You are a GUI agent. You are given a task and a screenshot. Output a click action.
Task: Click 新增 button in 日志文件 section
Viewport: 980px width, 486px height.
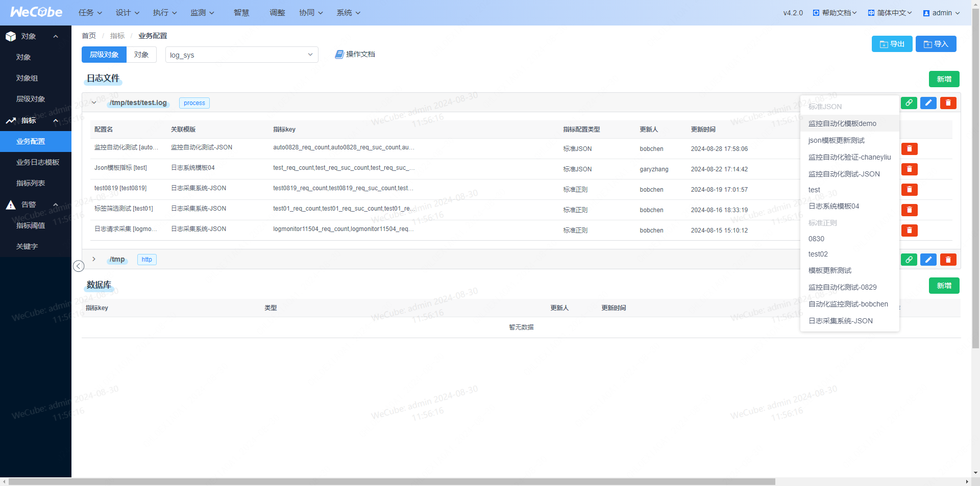pyautogui.click(x=944, y=79)
